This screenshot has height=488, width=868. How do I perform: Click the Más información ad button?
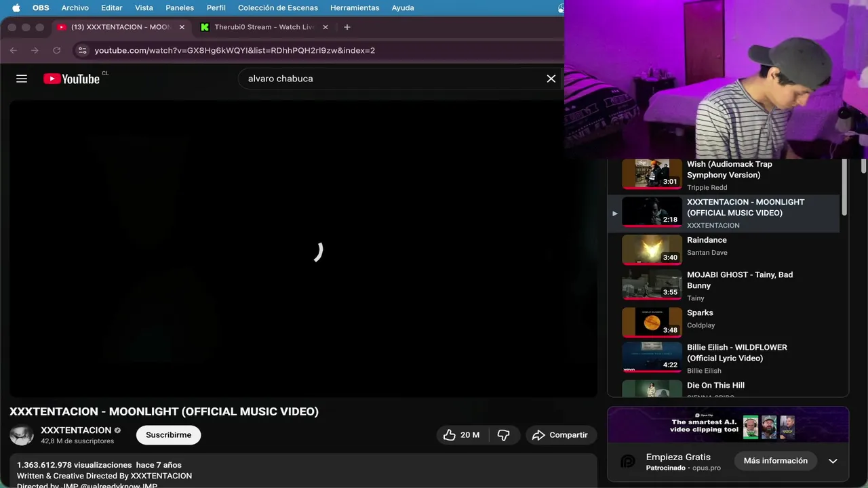coord(775,461)
